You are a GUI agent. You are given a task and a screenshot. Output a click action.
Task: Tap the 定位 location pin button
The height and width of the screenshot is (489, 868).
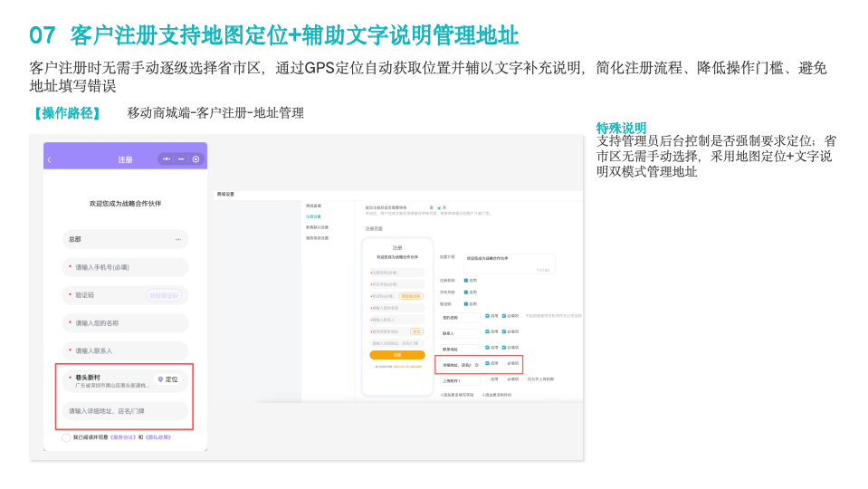tap(168, 379)
